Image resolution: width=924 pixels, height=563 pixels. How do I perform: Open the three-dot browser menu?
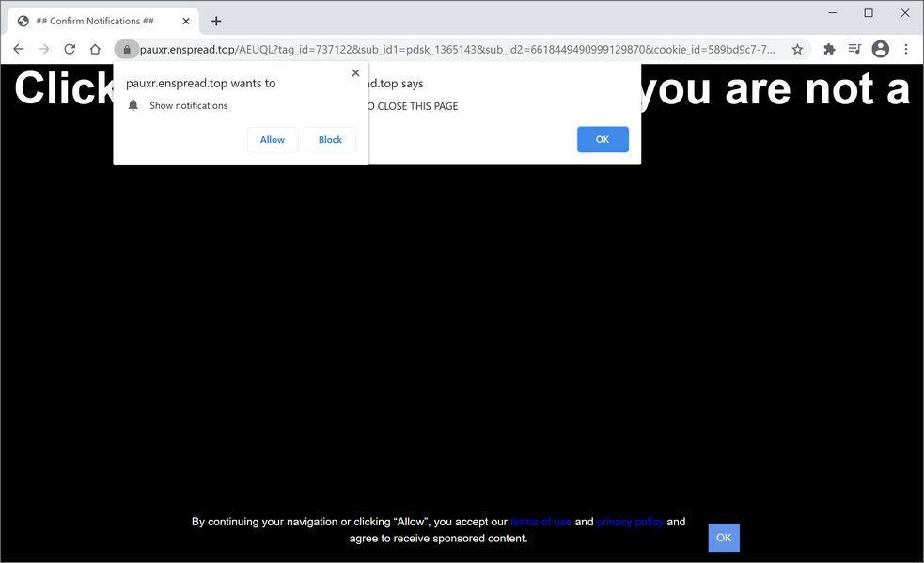tap(906, 49)
